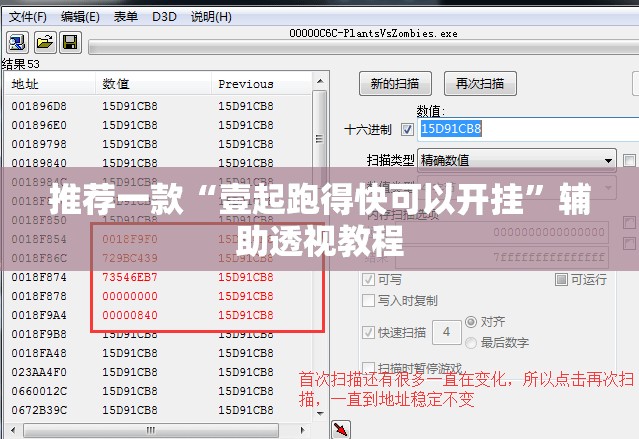Select result row address 00189798

tap(158, 144)
